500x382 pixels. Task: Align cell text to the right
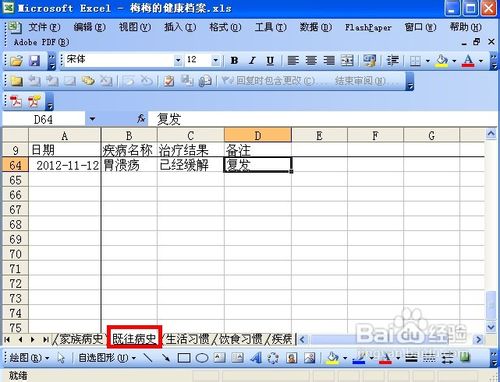tap(329, 61)
